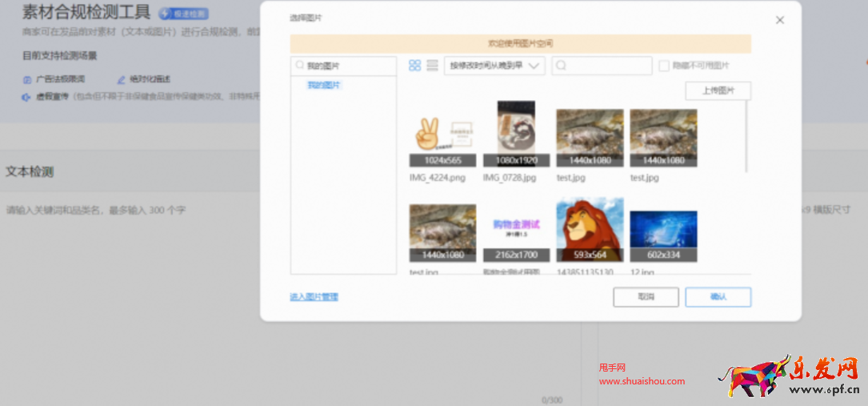Click the 上传图片 button
This screenshot has height=406, width=868.
pos(718,90)
